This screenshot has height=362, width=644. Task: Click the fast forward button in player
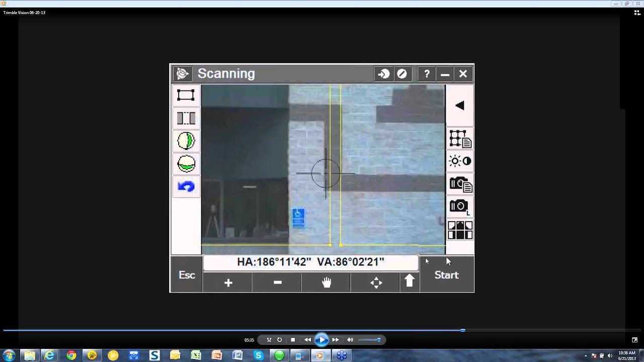click(x=336, y=340)
